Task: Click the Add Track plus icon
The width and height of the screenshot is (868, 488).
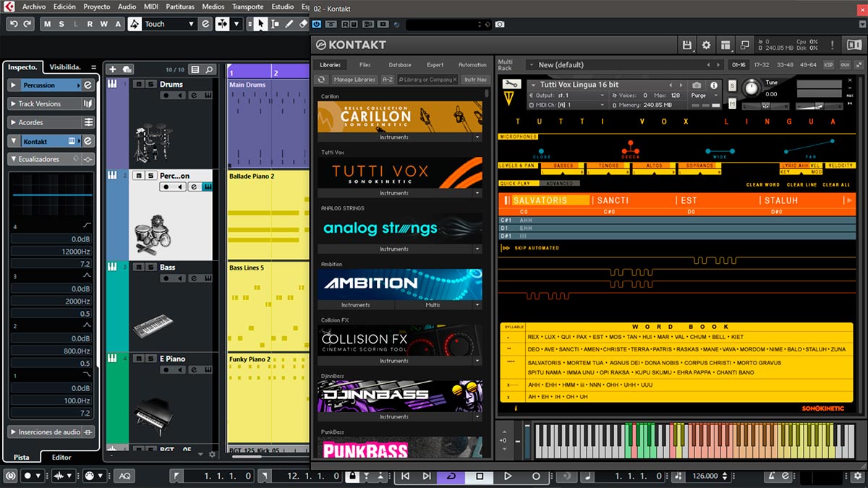Action: coord(112,69)
